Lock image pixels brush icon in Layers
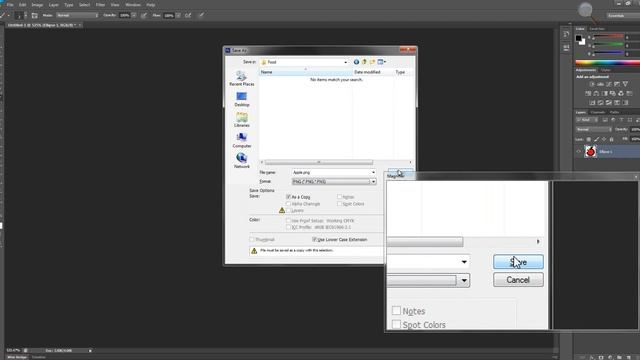The image size is (640, 360). click(x=596, y=139)
